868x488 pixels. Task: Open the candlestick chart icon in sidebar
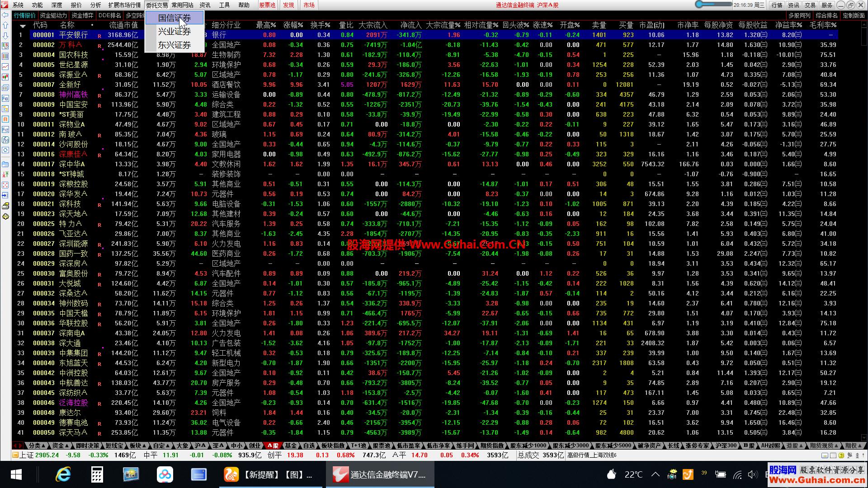pos(5,77)
